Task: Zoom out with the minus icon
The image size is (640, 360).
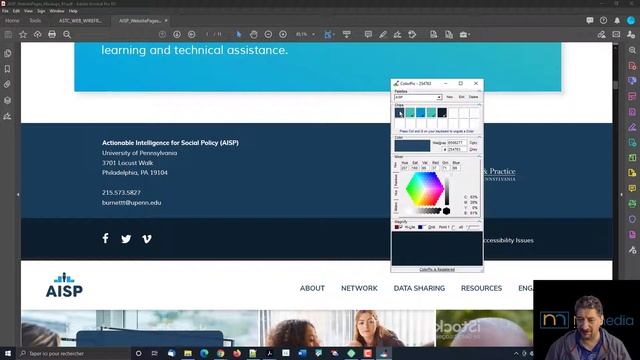Action: pos(268,35)
